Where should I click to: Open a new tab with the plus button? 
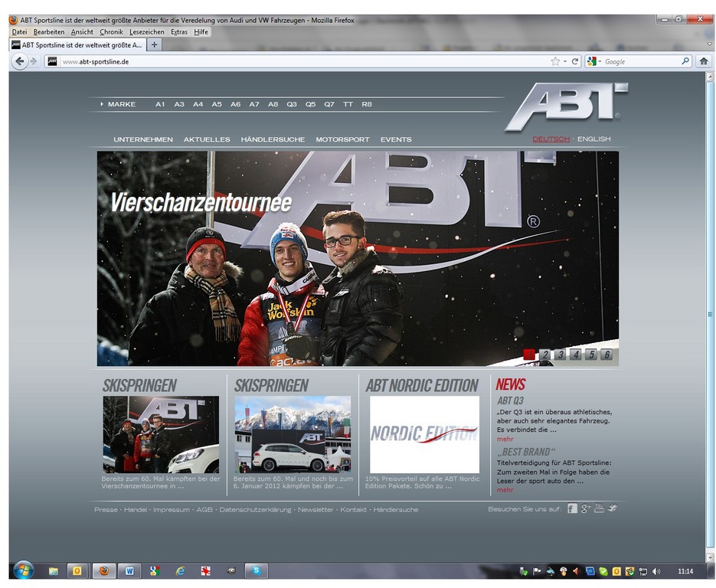[155, 44]
